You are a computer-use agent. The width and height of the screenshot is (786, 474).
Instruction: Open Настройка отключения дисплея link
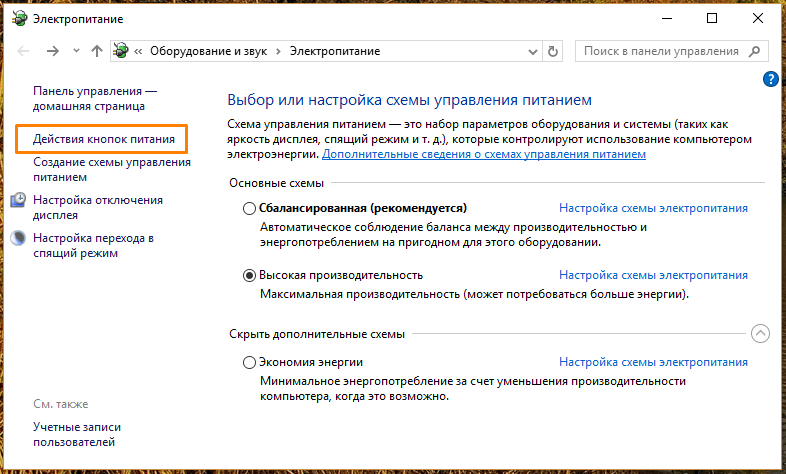tap(98, 207)
